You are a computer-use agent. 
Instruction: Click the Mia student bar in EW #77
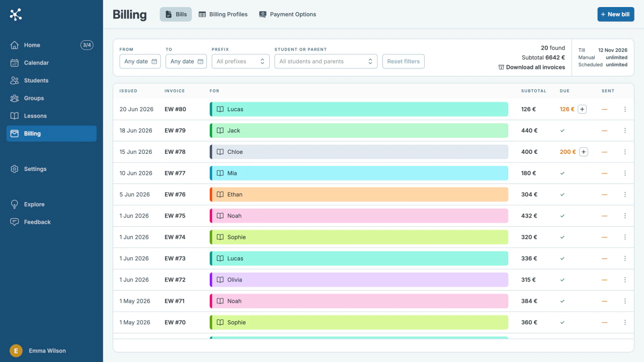click(x=359, y=173)
